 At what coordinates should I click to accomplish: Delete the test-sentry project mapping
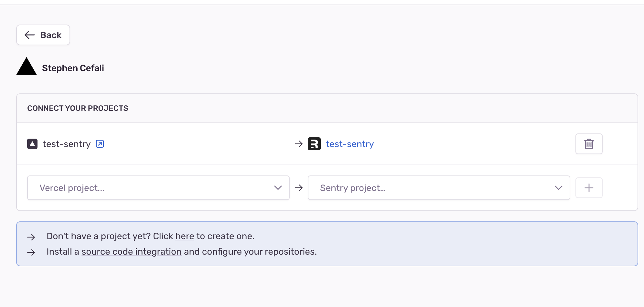coord(589,144)
